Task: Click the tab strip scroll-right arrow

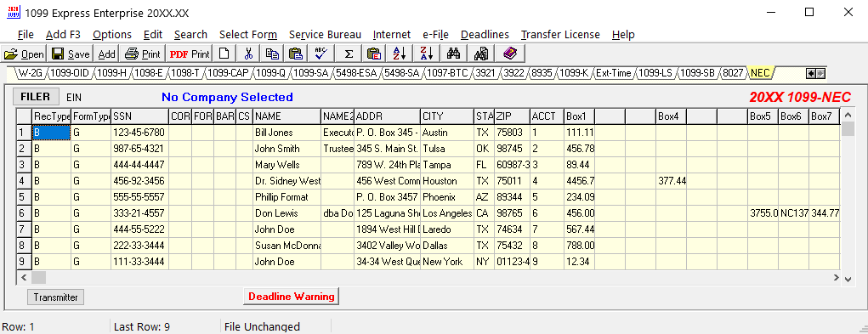Action: pyautogui.click(x=820, y=73)
